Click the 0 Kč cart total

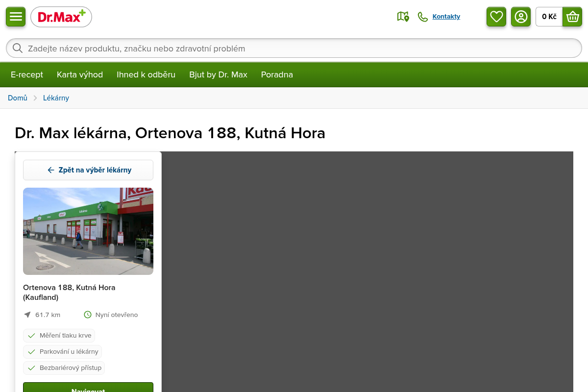(549, 17)
